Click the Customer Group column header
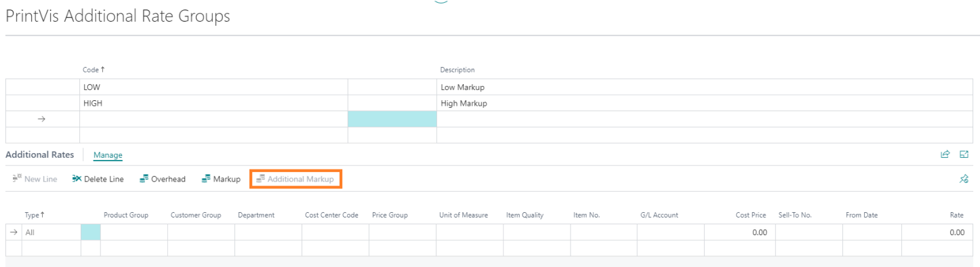The image size is (980, 267). pyautogui.click(x=196, y=215)
